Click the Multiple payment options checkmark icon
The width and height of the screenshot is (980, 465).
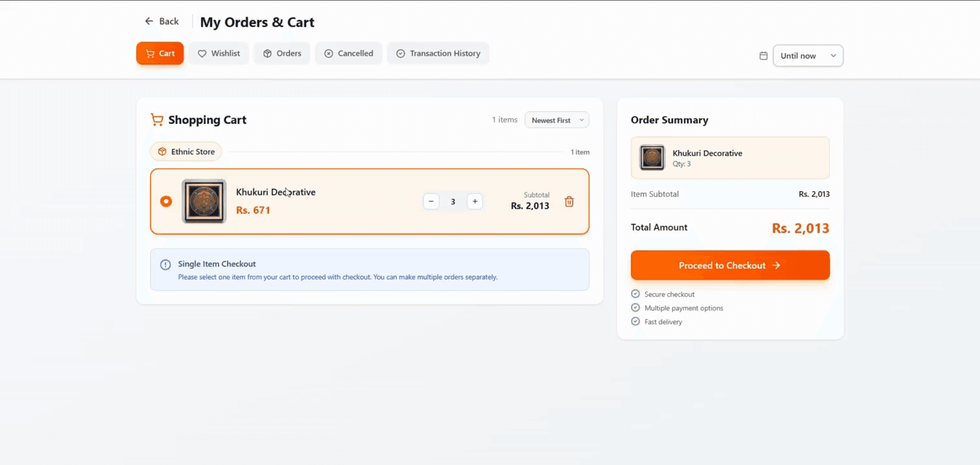635,307
